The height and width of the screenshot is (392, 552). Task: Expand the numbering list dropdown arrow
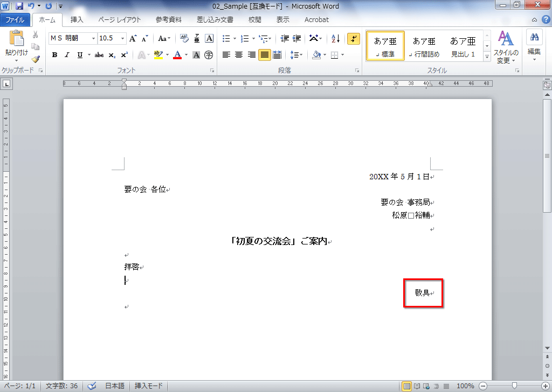(253, 38)
